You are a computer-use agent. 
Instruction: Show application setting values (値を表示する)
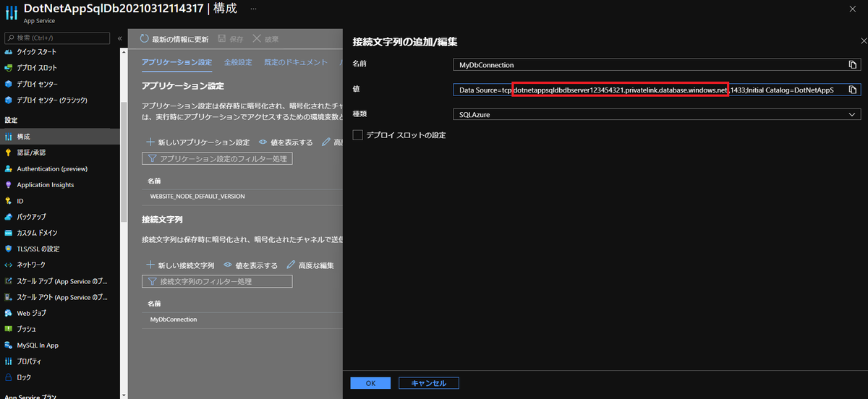[x=286, y=142]
